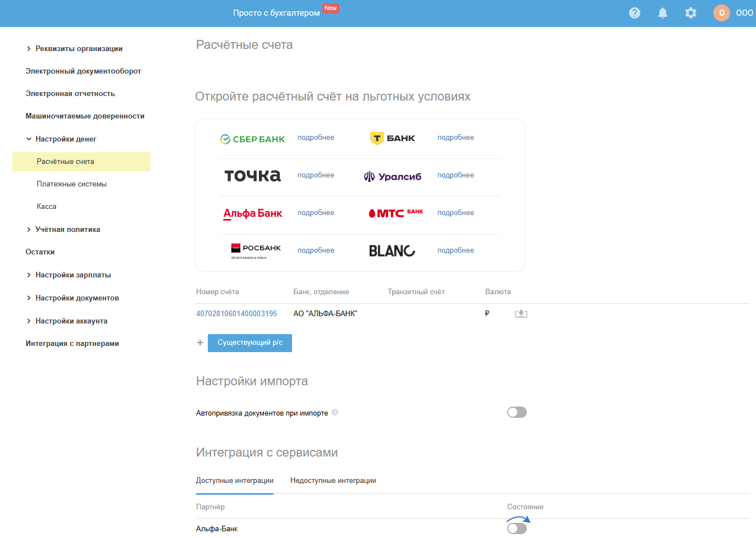
Task: Click подробнее for МТС Банк
Action: pos(456,213)
